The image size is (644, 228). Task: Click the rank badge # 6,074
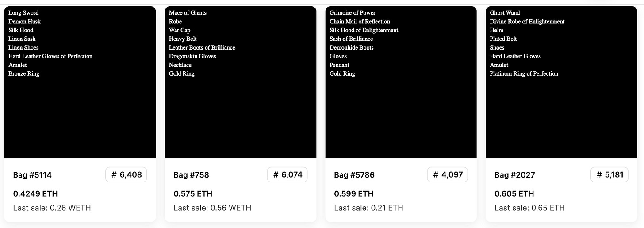tap(287, 175)
